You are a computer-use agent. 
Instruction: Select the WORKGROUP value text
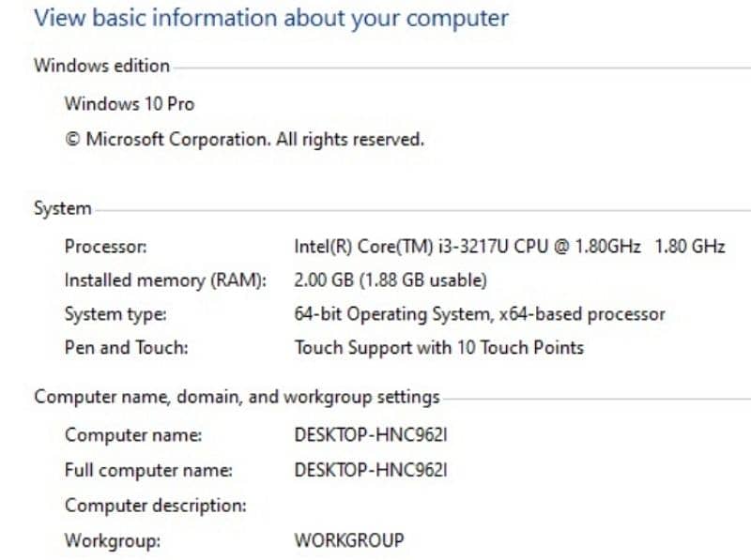click(x=349, y=541)
